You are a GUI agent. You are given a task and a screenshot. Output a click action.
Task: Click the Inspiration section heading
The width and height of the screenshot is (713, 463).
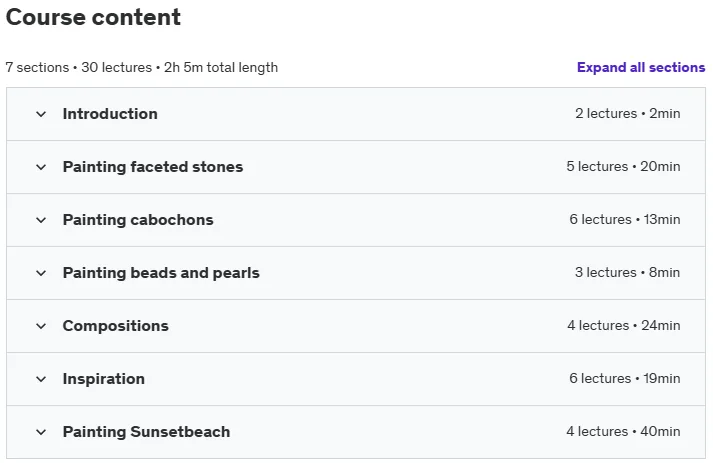pos(104,379)
